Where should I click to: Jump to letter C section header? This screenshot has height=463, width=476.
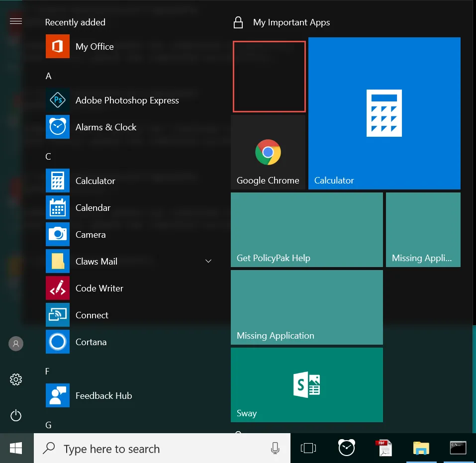click(x=48, y=156)
